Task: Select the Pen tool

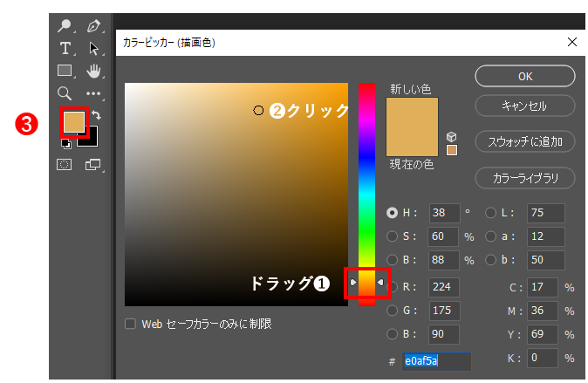Action: click(93, 26)
